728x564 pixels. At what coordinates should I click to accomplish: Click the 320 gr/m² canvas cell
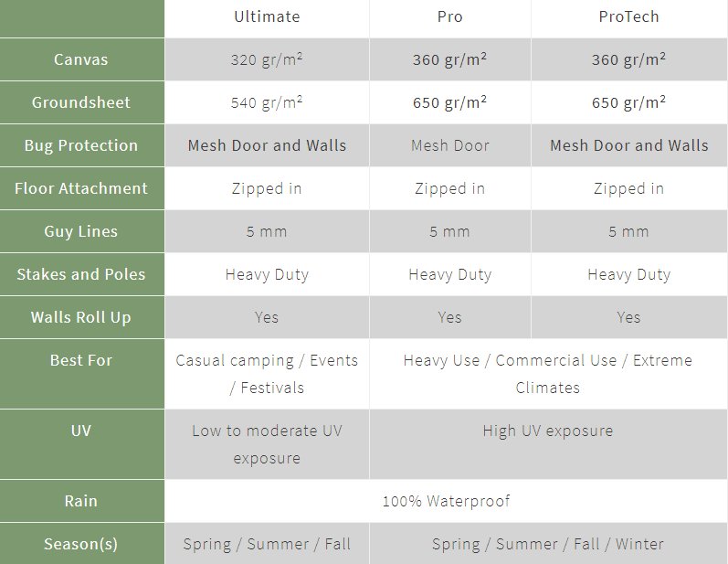267,59
